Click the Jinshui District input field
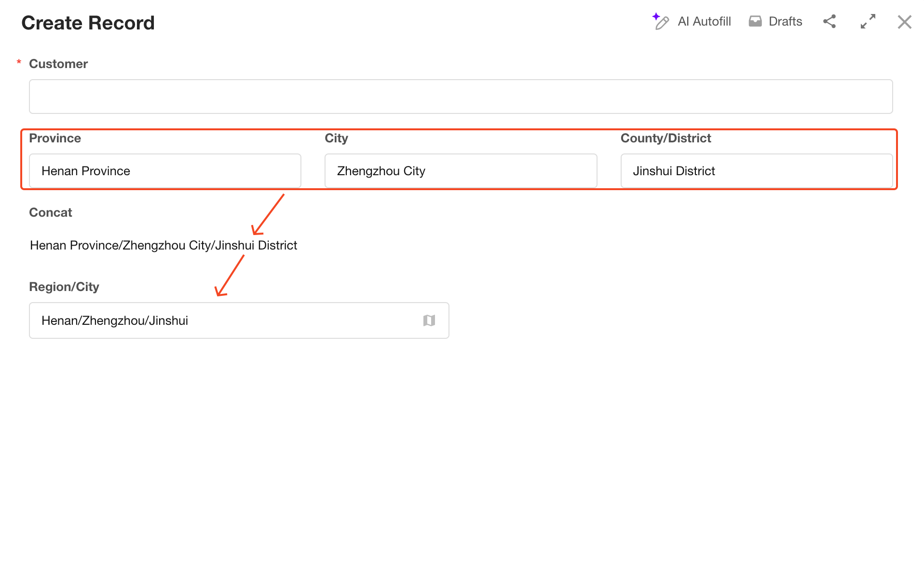The height and width of the screenshot is (583, 924). (756, 171)
